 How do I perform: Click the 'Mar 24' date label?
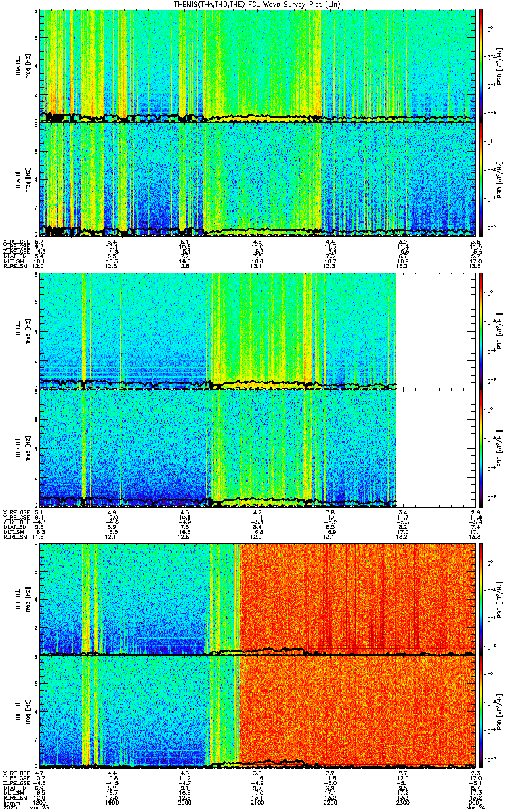(x=477, y=807)
